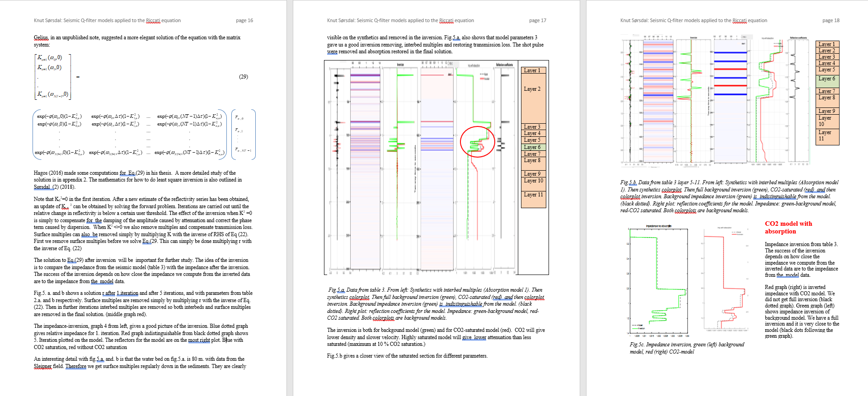Image resolution: width=868 pixels, height=396 pixels.
Task: Click the green 'Layer 6' box on page 18
Action: click(x=827, y=81)
